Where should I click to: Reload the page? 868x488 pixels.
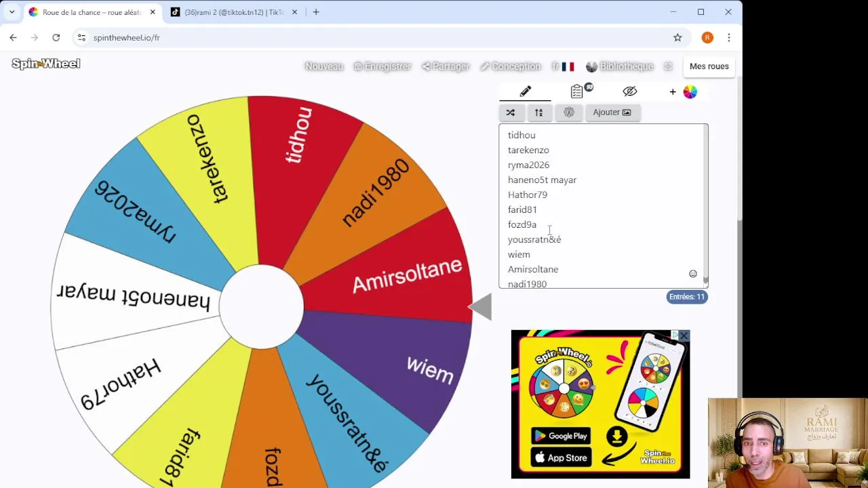coord(56,37)
